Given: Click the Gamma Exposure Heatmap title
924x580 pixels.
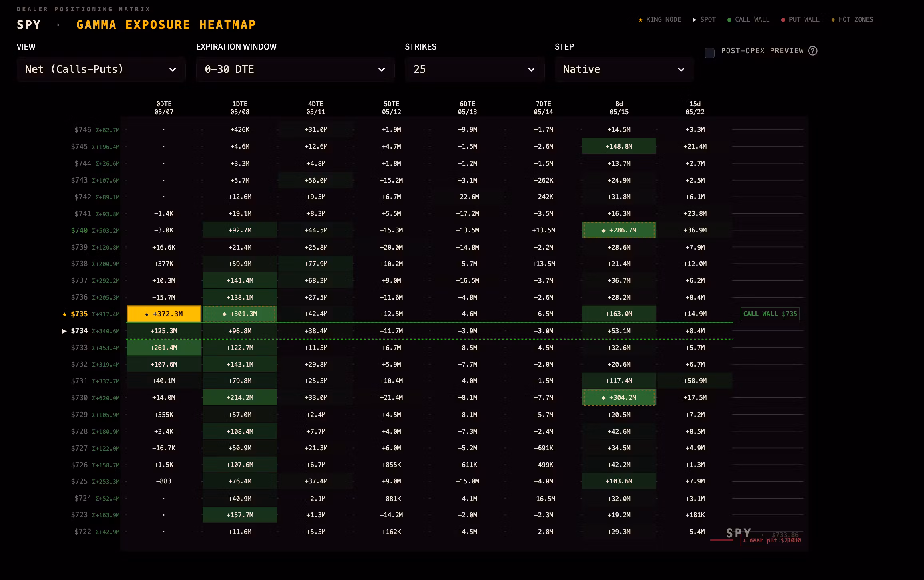Looking at the screenshot, I should point(166,25).
